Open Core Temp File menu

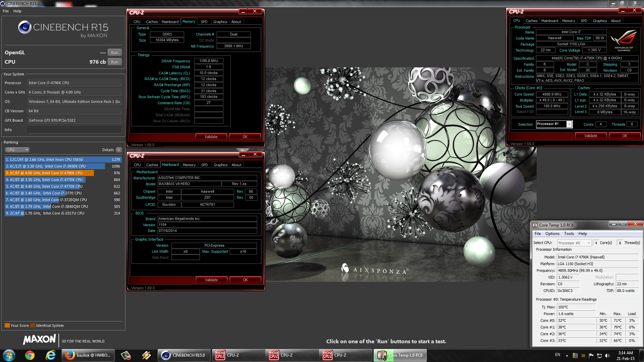[538, 234]
